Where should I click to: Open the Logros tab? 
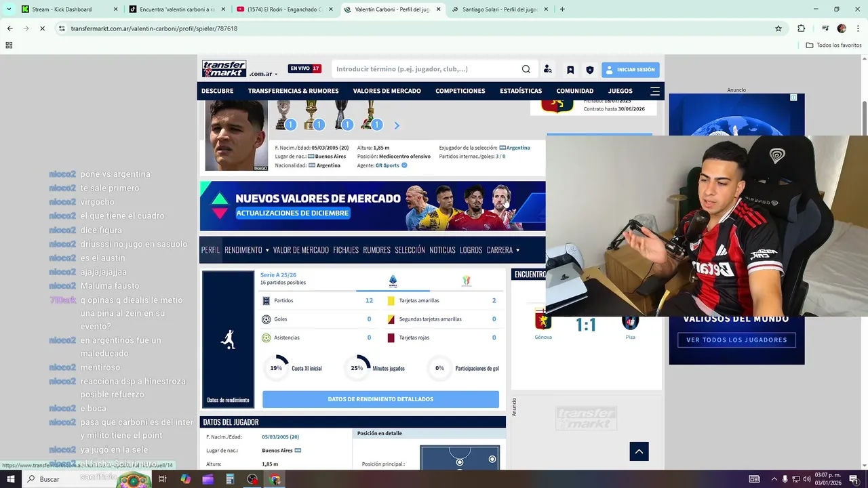tap(471, 250)
